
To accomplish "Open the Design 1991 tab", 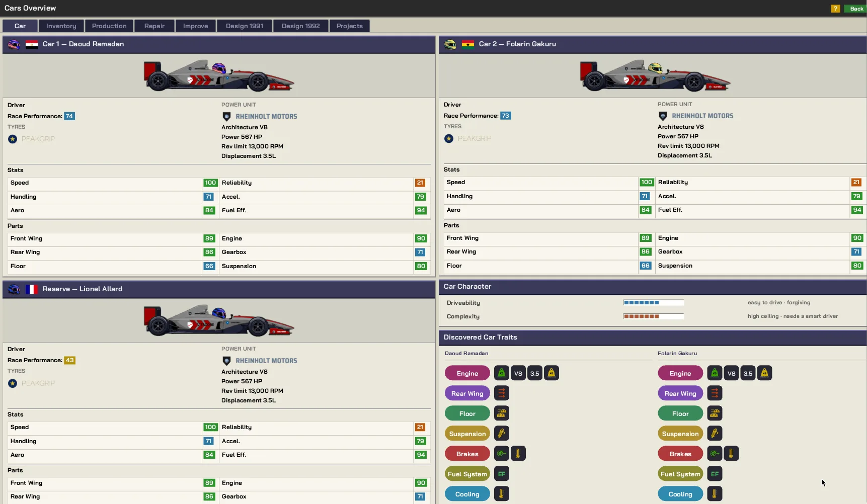I will [245, 26].
